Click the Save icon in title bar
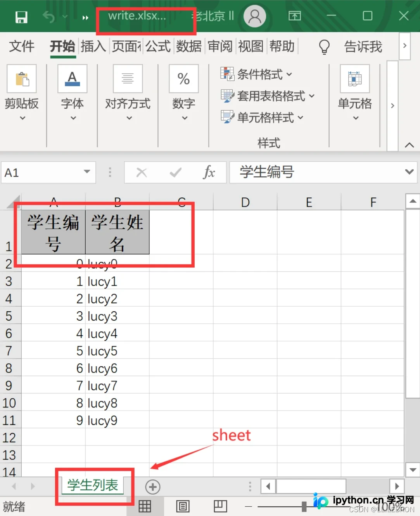 pos(21,17)
